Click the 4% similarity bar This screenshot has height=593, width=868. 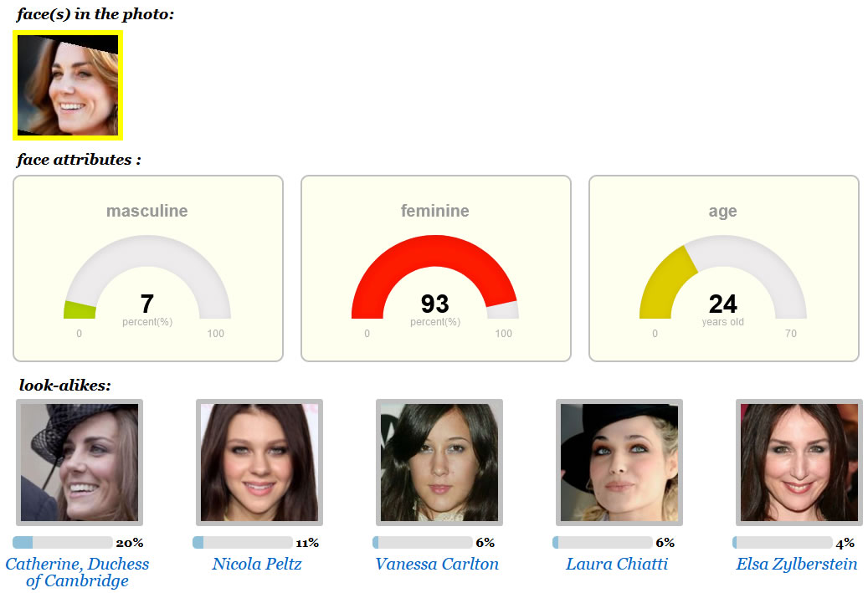[x=782, y=543]
